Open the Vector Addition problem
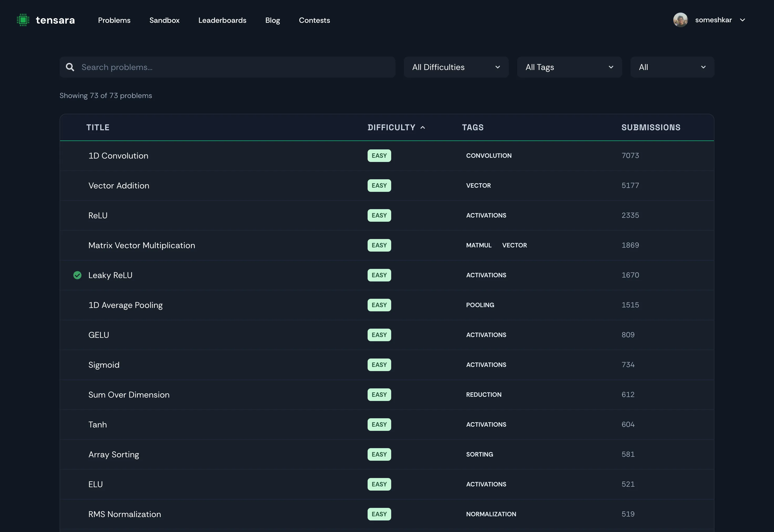 click(119, 186)
